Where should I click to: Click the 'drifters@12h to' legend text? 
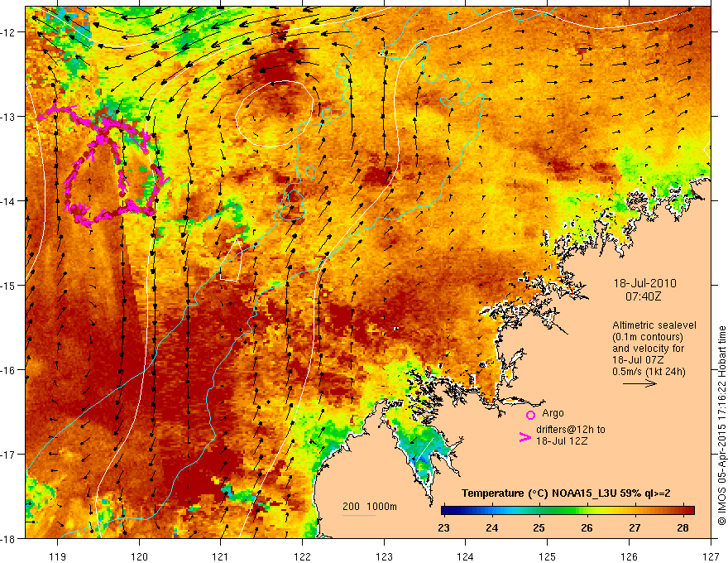pyautogui.click(x=571, y=430)
